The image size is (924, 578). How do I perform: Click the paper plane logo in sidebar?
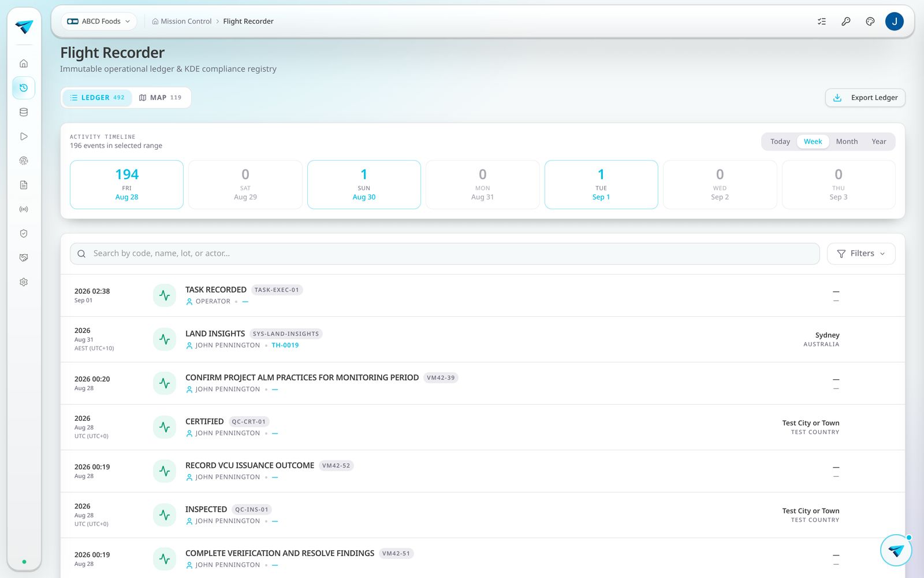(x=24, y=27)
